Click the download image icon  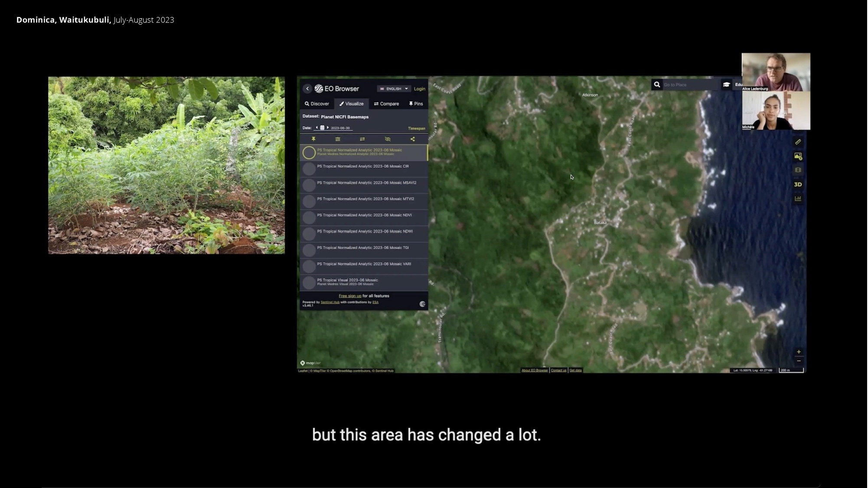click(x=798, y=156)
